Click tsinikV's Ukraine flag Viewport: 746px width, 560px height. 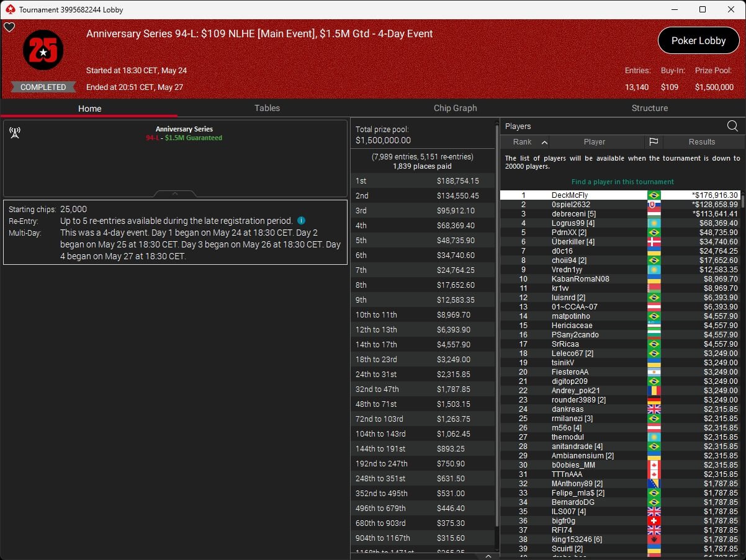(x=654, y=363)
